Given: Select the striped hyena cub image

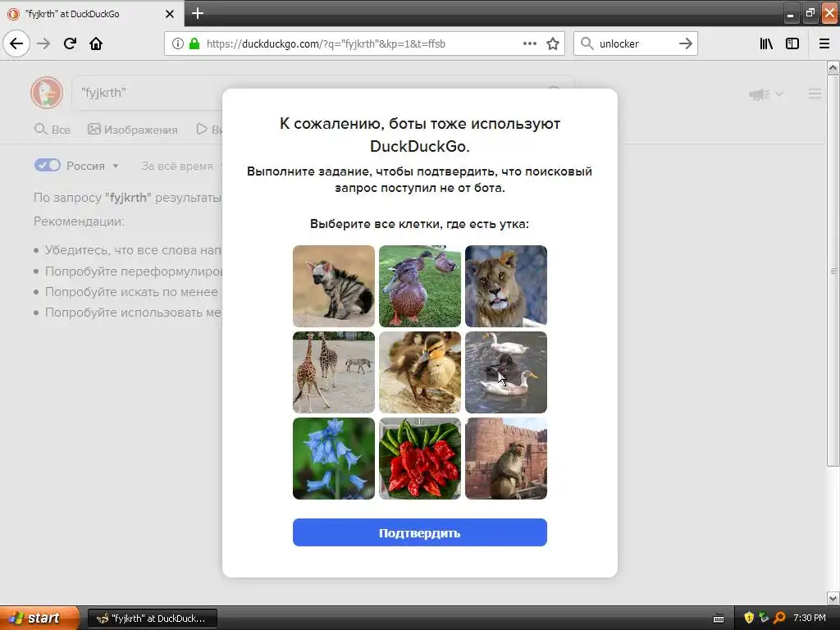Looking at the screenshot, I should (333, 286).
